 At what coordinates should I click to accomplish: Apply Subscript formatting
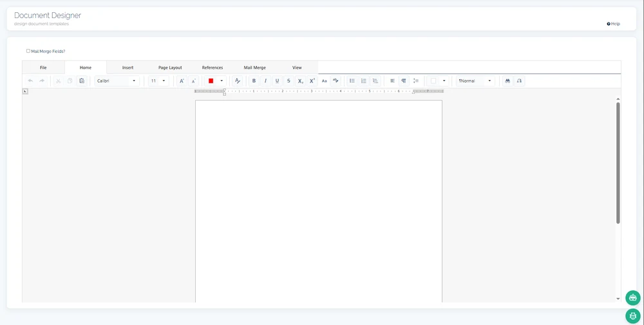(301, 81)
